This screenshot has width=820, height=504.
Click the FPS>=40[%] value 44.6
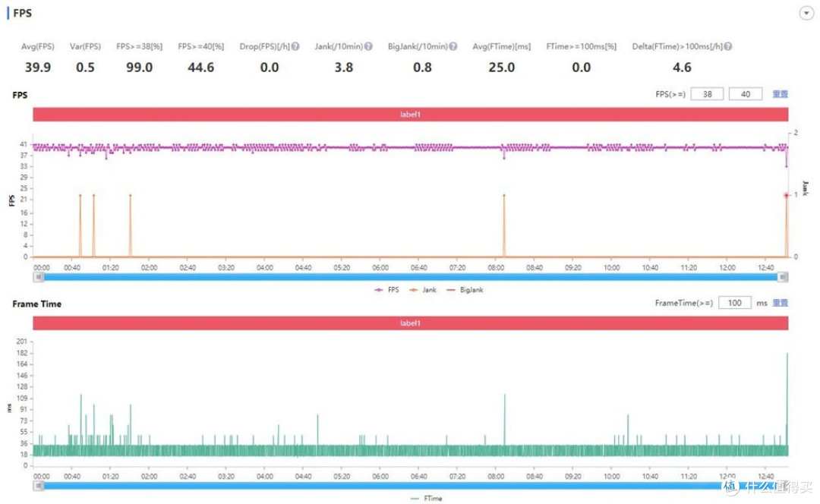[200, 68]
